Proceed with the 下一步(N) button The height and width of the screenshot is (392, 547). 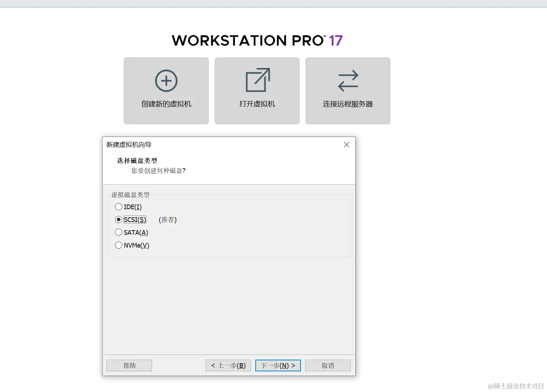tap(278, 365)
